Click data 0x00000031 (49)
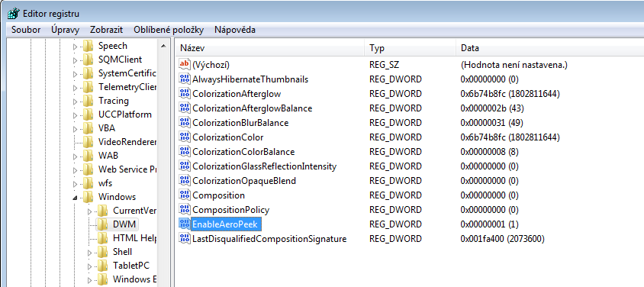This screenshot has height=287, width=644. click(x=491, y=122)
